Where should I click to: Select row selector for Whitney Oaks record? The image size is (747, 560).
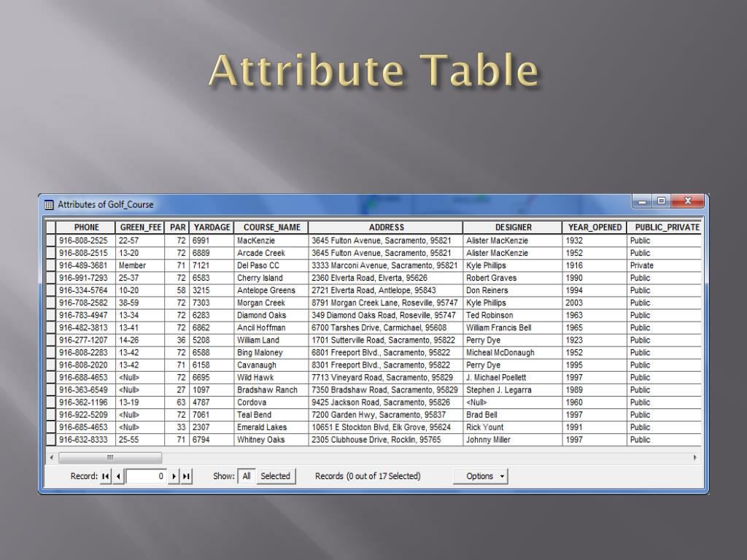coord(51,440)
